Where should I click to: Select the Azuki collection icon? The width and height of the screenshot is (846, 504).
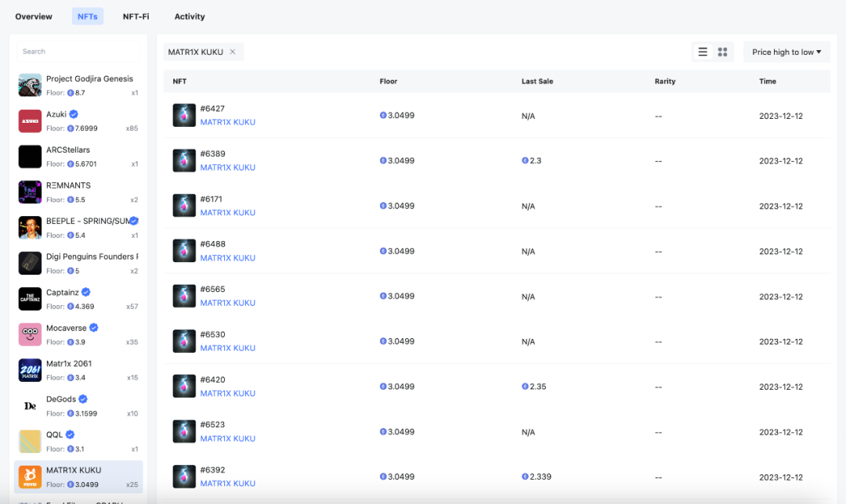(x=30, y=121)
